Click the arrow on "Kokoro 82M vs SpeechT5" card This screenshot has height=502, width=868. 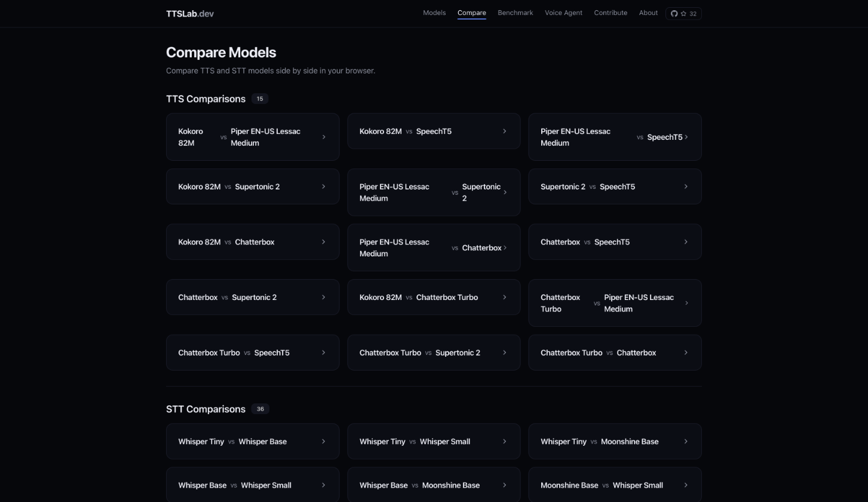point(504,131)
